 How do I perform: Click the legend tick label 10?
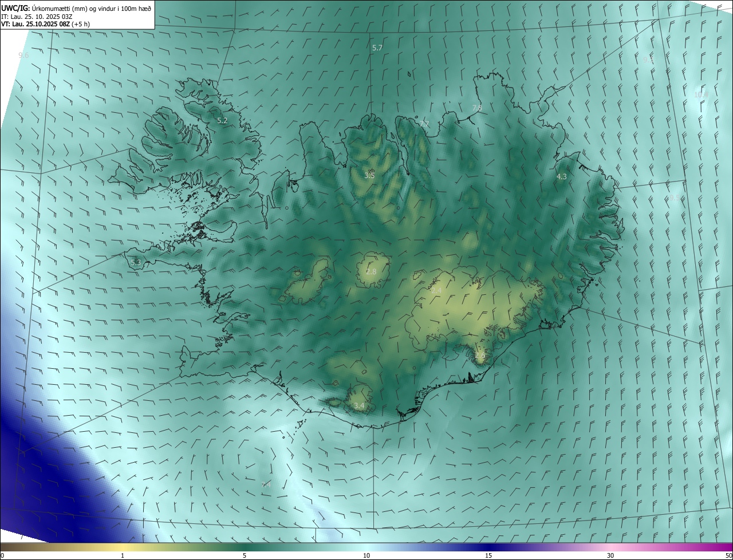366,556
